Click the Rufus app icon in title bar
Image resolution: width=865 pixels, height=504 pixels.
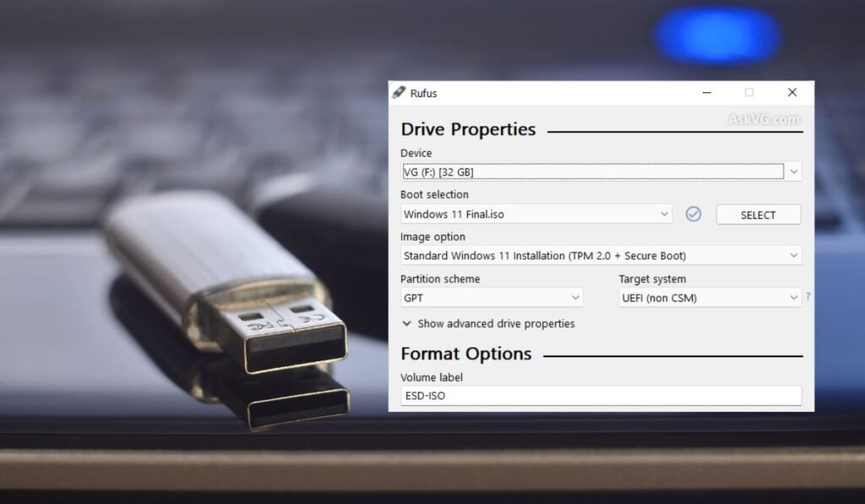399,93
